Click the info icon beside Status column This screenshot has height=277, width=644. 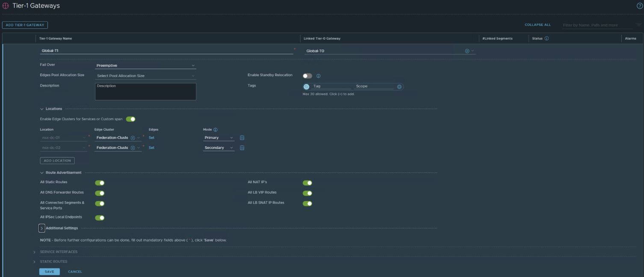pos(547,39)
